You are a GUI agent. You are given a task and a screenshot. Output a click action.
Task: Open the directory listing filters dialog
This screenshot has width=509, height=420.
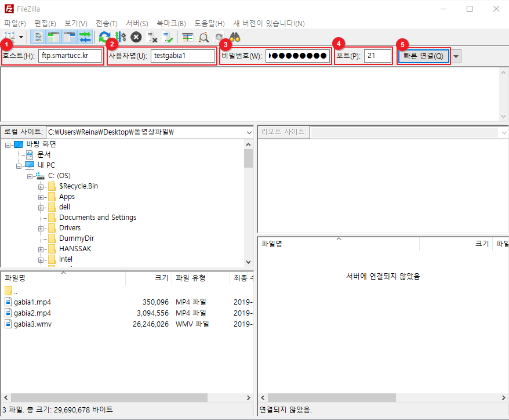[x=188, y=37]
